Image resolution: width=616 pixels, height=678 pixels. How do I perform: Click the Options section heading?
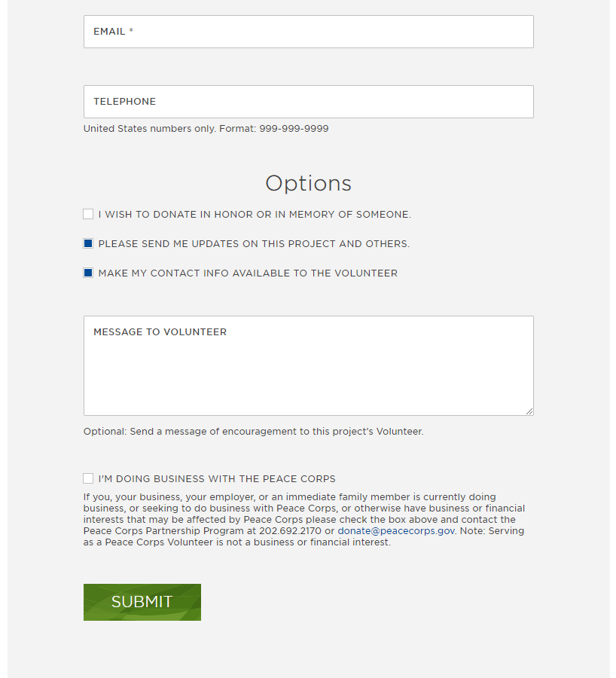[308, 184]
